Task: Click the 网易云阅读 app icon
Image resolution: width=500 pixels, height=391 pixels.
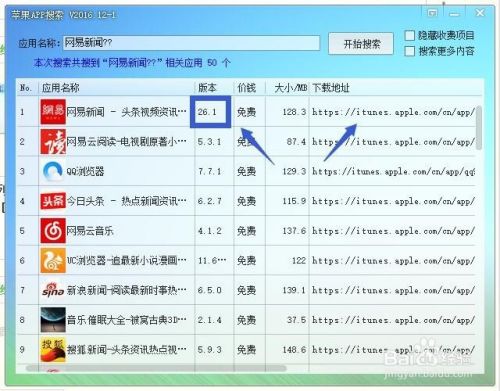Action: tap(53, 142)
